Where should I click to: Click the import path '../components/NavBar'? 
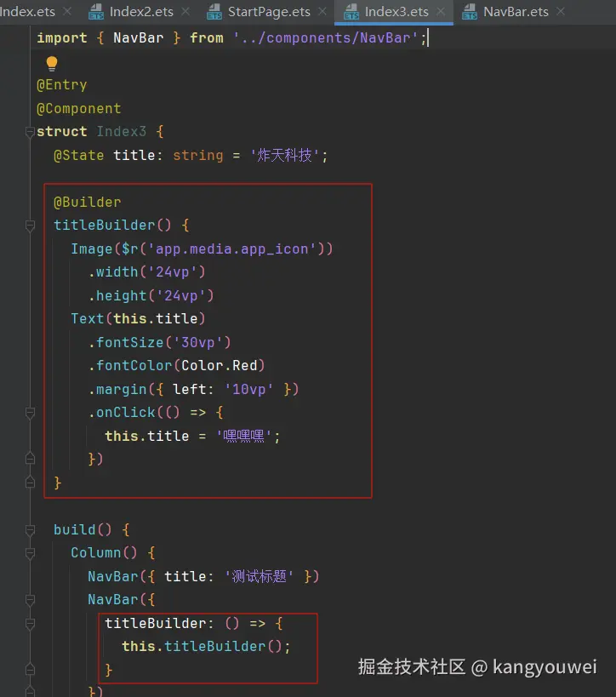click(326, 37)
